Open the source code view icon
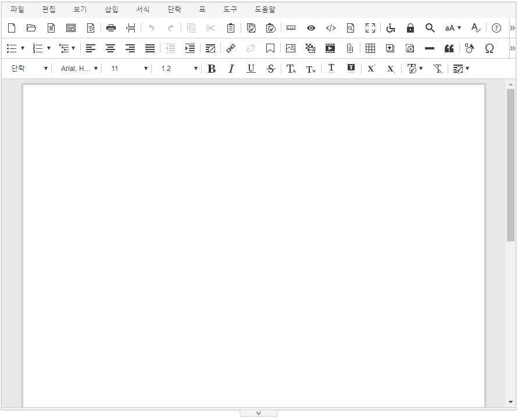518x420 pixels. 331,28
